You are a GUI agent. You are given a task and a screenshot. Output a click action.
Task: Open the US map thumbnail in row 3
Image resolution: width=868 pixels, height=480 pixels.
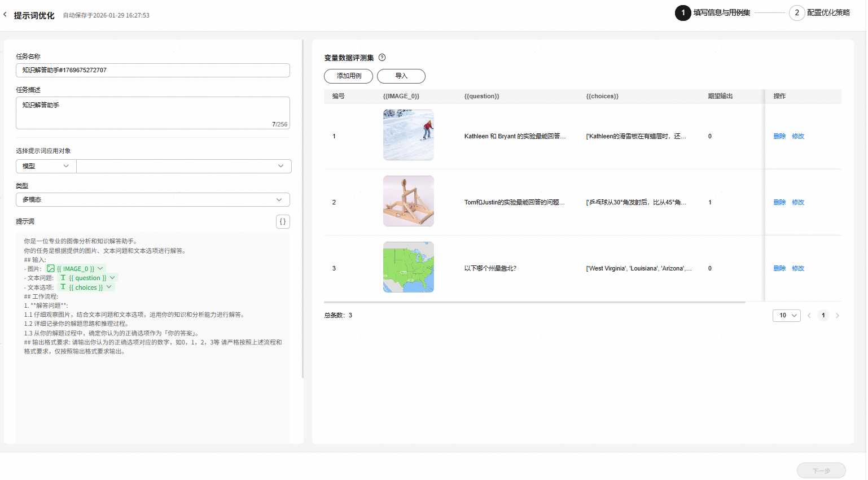coord(409,267)
